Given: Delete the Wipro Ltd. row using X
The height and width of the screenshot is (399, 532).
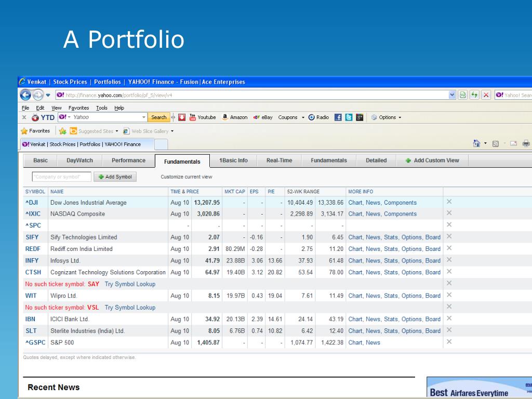Looking at the screenshot, I should tap(449, 295).
